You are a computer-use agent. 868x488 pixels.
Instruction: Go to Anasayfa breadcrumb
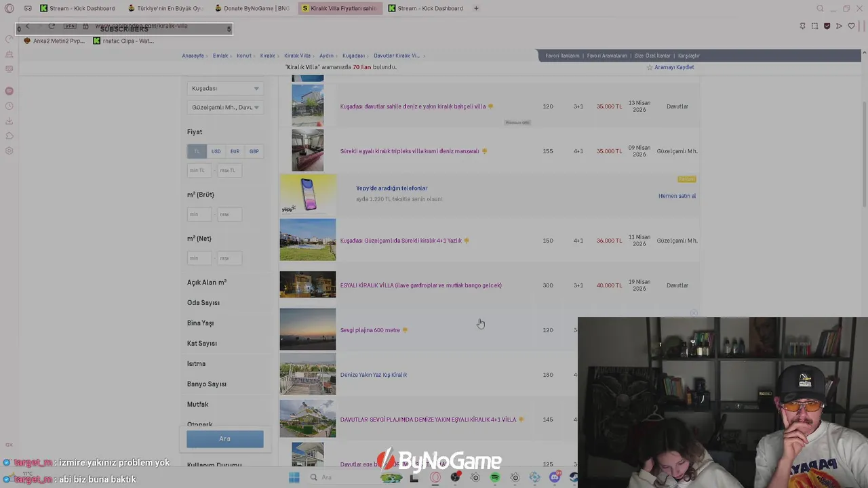pyautogui.click(x=193, y=56)
